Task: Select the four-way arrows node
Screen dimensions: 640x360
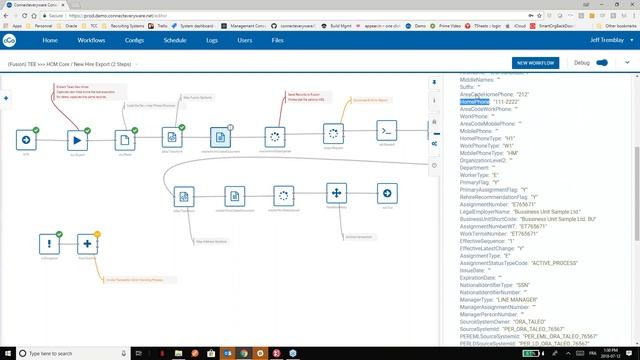Action: point(336,193)
